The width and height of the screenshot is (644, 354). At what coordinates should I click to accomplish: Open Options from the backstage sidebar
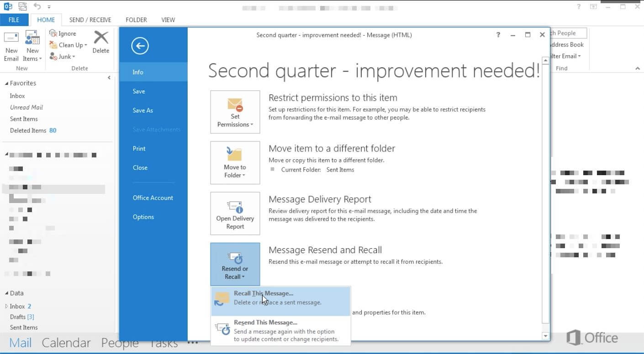point(143,217)
